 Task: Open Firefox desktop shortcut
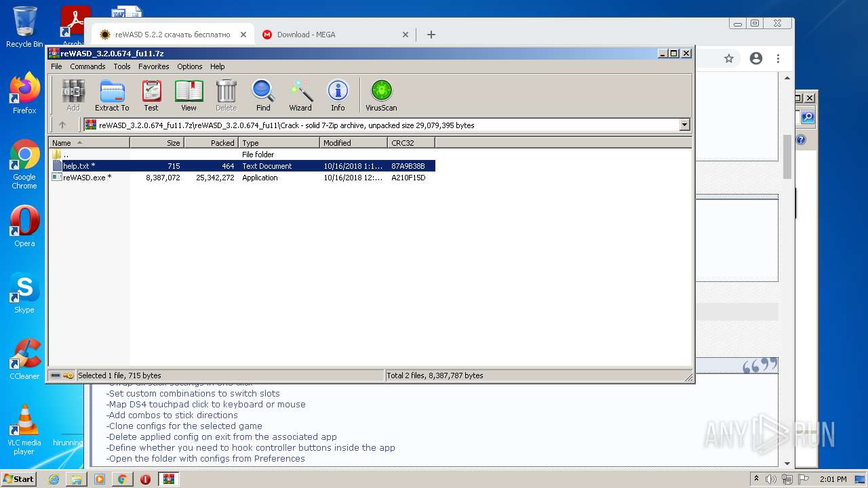(24, 94)
